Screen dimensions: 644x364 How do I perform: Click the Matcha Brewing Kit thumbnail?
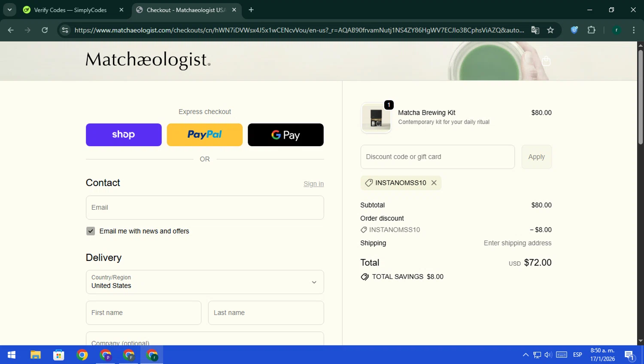(x=376, y=118)
